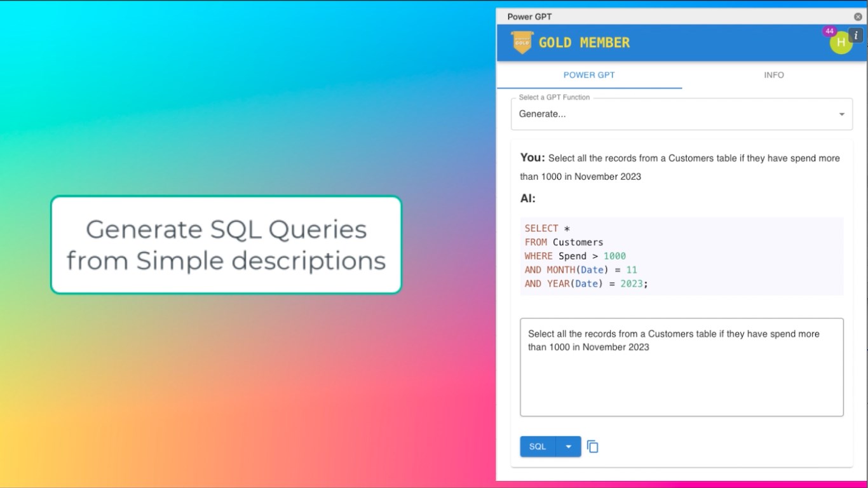Screen dimensions: 868x488
Task: Open the user avatar H
Action: tap(841, 43)
